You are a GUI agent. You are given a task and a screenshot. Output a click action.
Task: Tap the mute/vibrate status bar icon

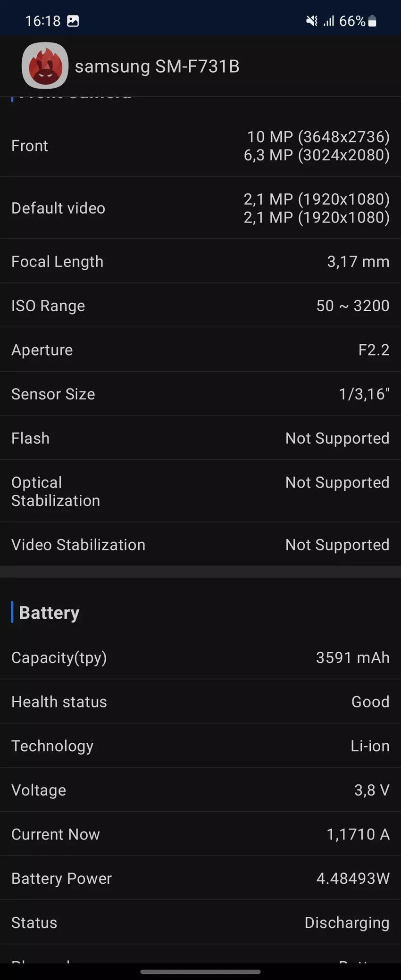coord(311,21)
